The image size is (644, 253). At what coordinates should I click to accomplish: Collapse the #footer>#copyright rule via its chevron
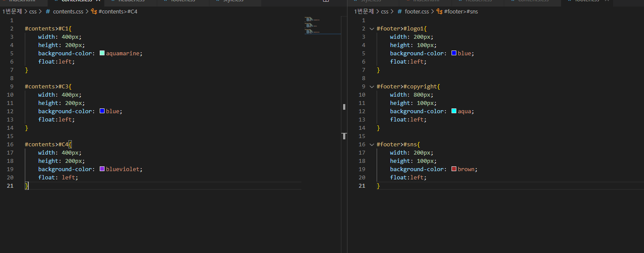(372, 86)
